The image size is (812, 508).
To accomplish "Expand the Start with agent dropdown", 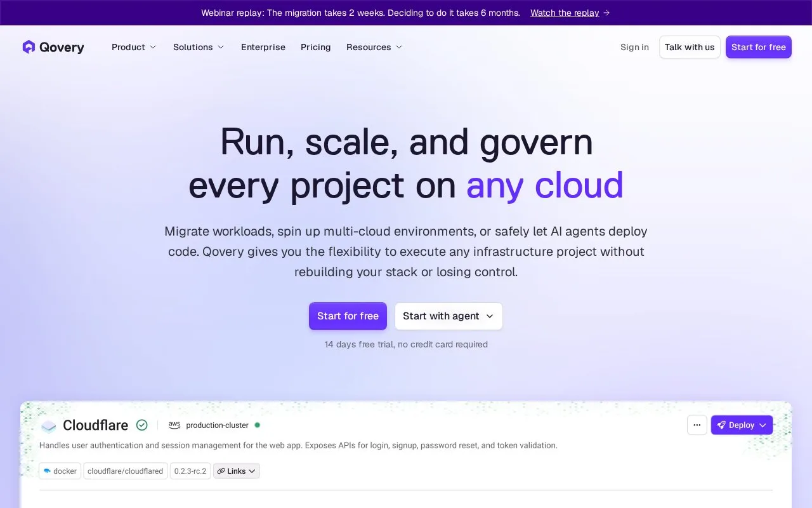I will click(x=449, y=316).
